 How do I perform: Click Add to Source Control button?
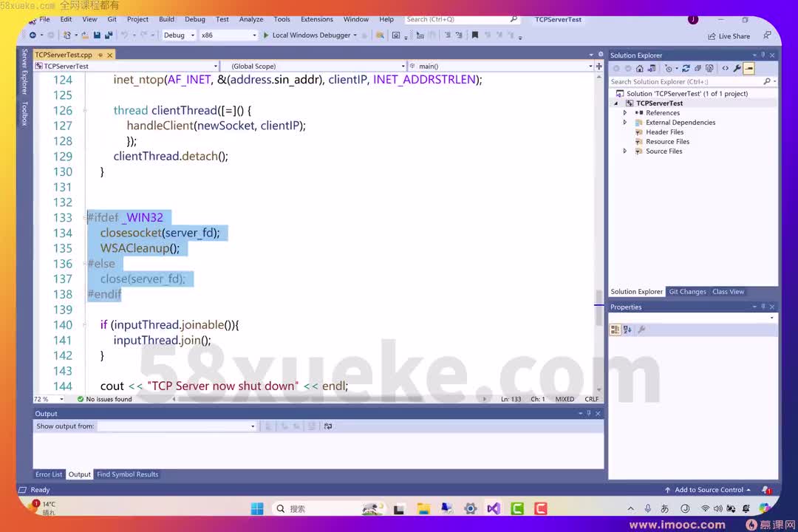[x=708, y=490]
